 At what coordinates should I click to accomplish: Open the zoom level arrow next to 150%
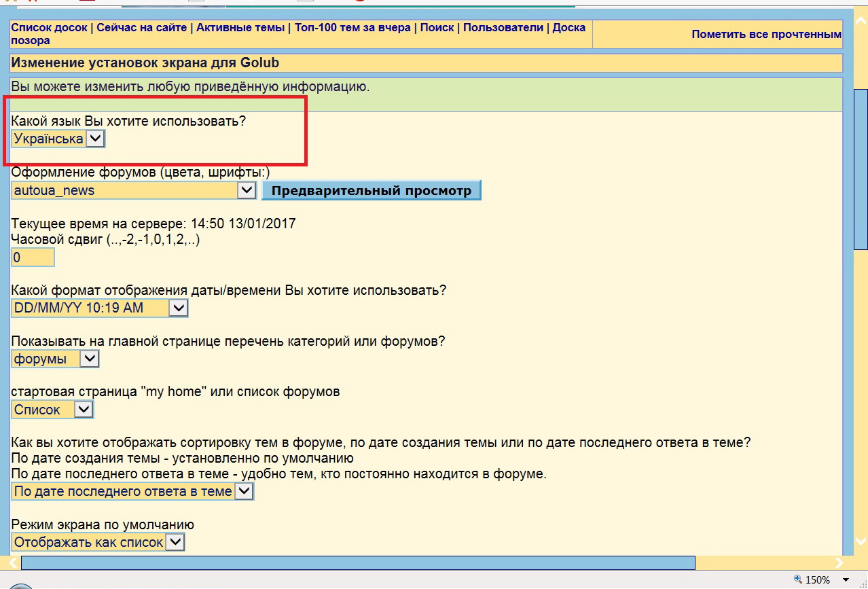click(x=846, y=579)
